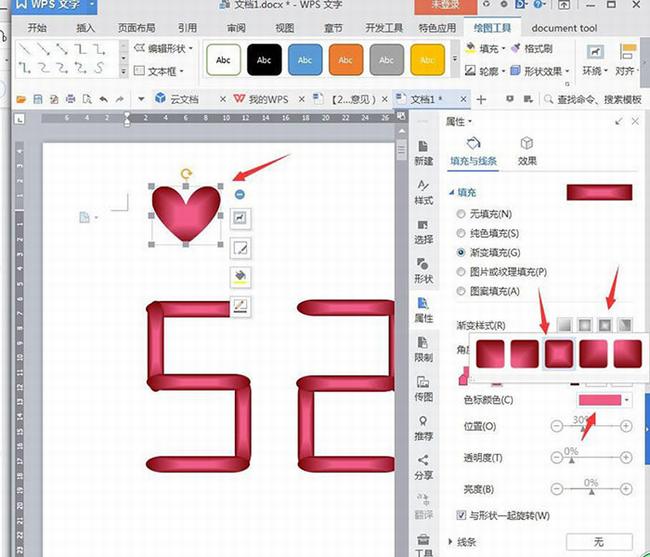Image resolution: width=650 pixels, height=557 pixels.
Task: Click the shape fill quick button beside heart
Action: point(240,277)
